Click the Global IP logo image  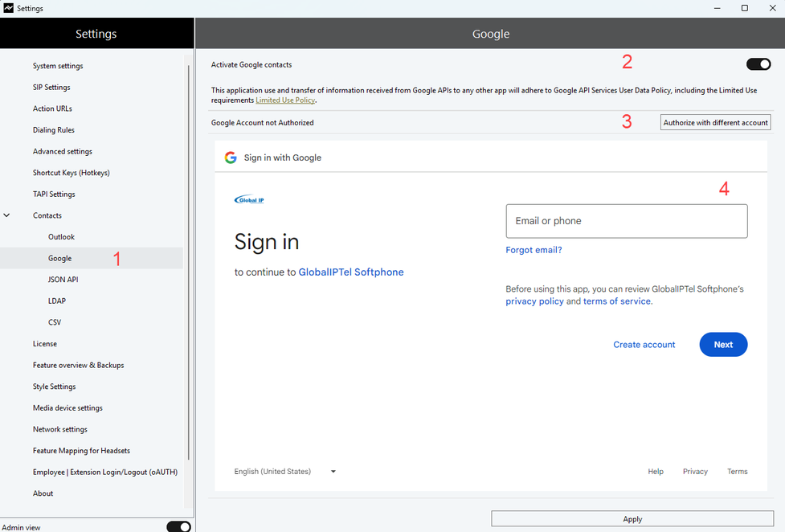[249, 200]
